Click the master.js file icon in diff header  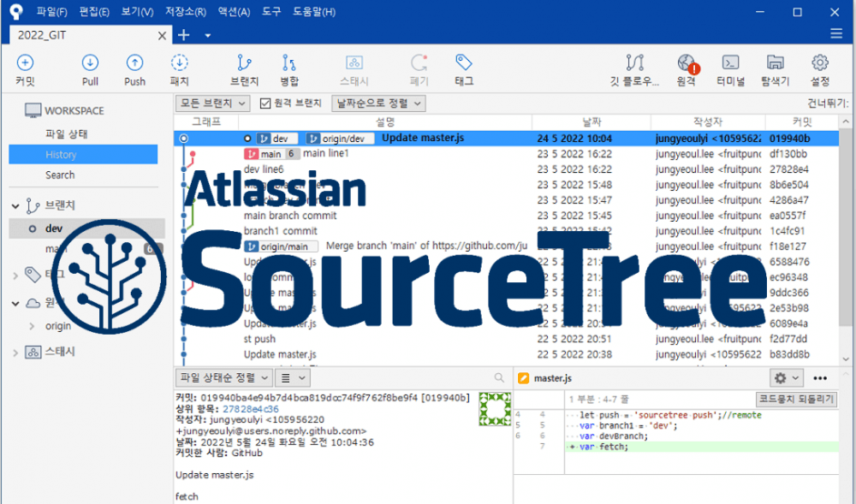tap(524, 378)
